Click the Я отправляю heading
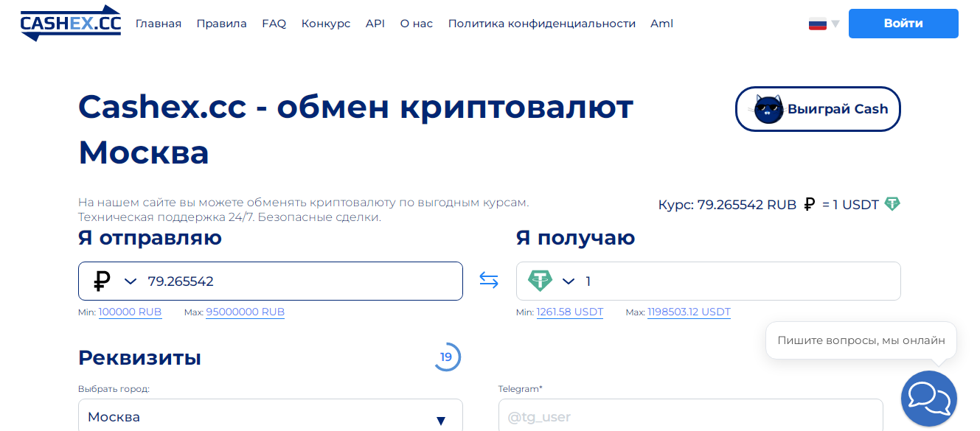This screenshot has height=431, width=980. [x=150, y=239]
